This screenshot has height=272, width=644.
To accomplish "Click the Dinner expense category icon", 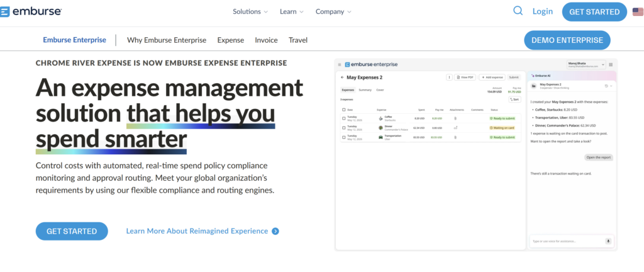I will pyautogui.click(x=380, y=128).
